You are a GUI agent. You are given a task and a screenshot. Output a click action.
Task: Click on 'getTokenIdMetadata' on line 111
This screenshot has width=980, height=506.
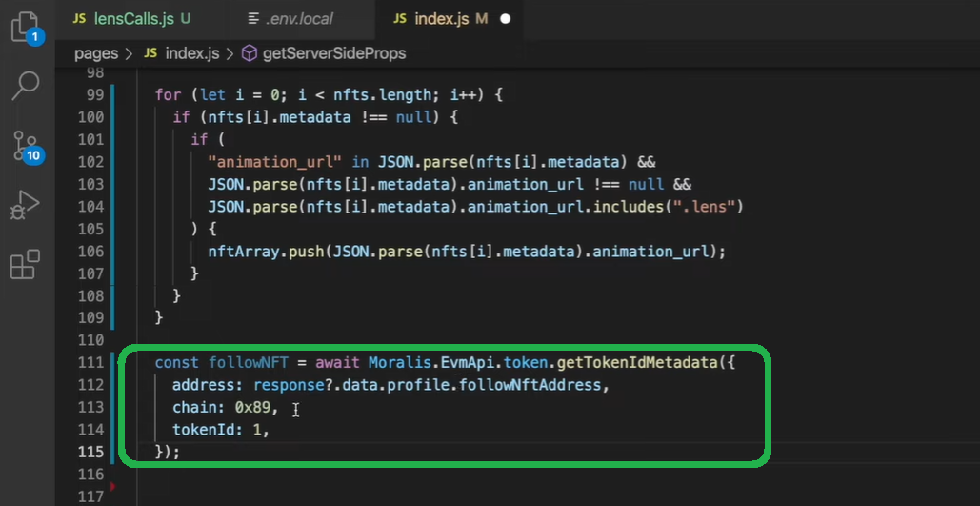click(x=637, y=363)
